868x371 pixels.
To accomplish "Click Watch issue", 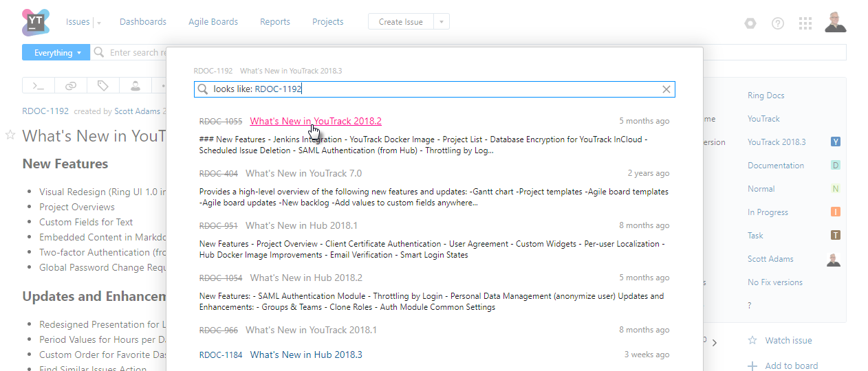I will point(788,340).
